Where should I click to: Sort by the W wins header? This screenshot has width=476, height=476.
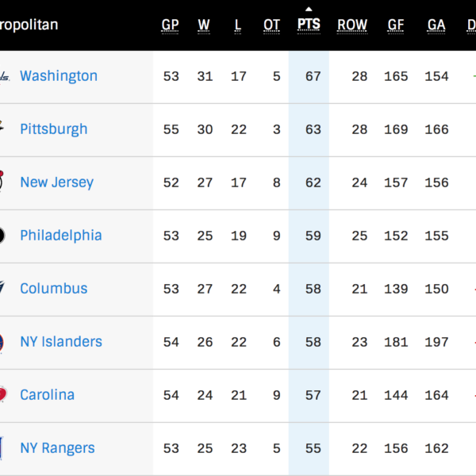click(x=204, y=25)
